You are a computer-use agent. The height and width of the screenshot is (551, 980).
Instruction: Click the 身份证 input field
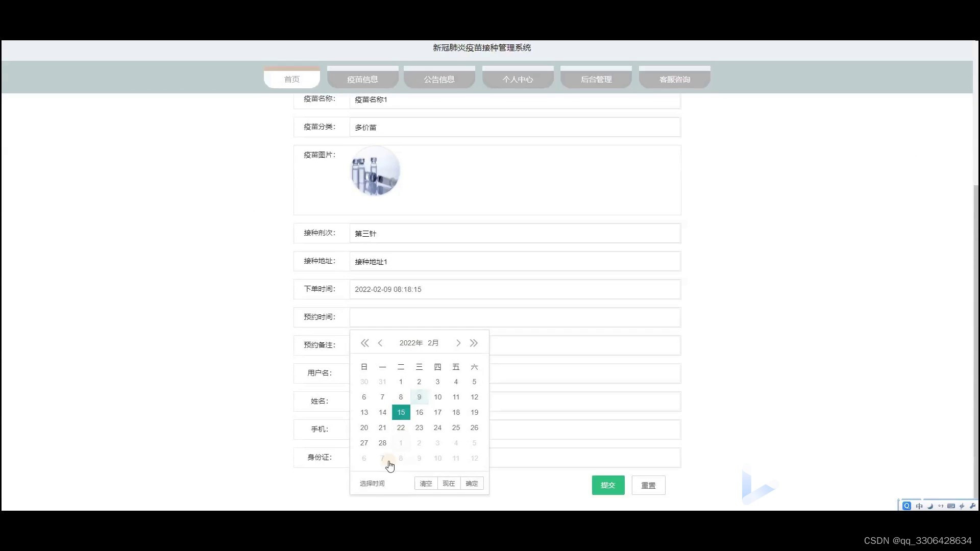click(584, 458)
